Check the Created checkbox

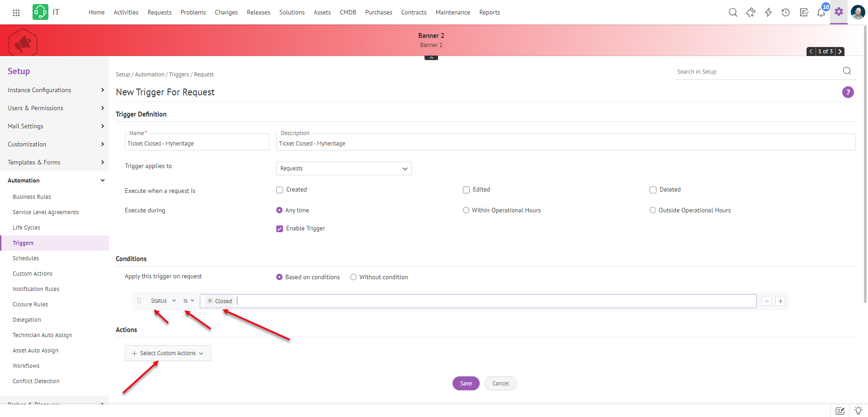tap(280, 190)
